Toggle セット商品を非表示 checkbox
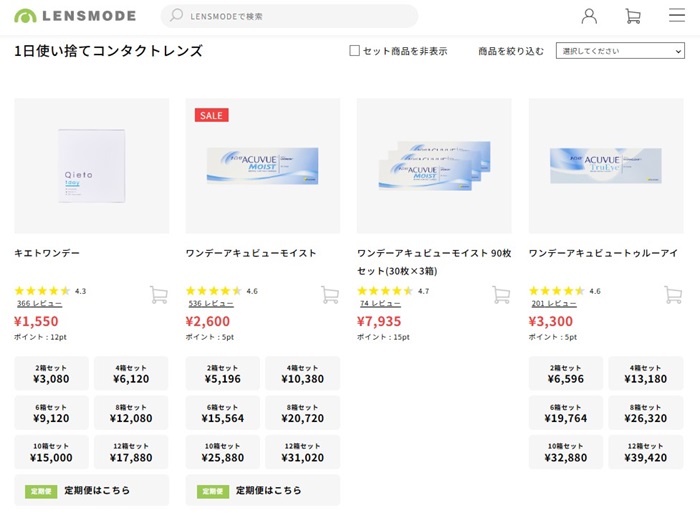The image size is (700, 518). click(354, 51)
